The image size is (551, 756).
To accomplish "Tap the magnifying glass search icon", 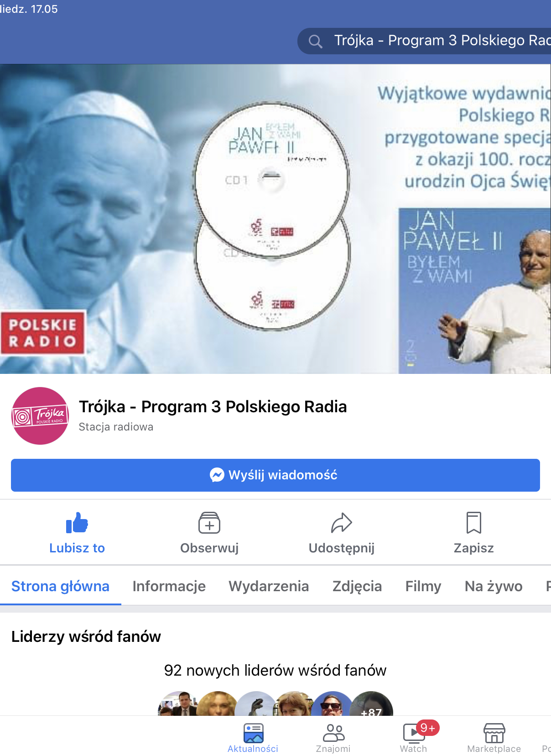I will point(315,42).
